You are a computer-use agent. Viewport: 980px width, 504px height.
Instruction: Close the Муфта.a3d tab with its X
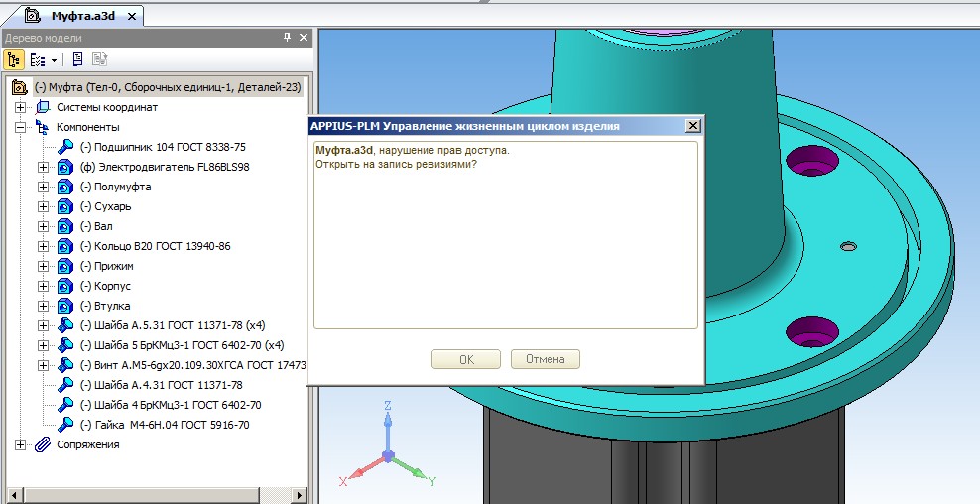(129, 16)
